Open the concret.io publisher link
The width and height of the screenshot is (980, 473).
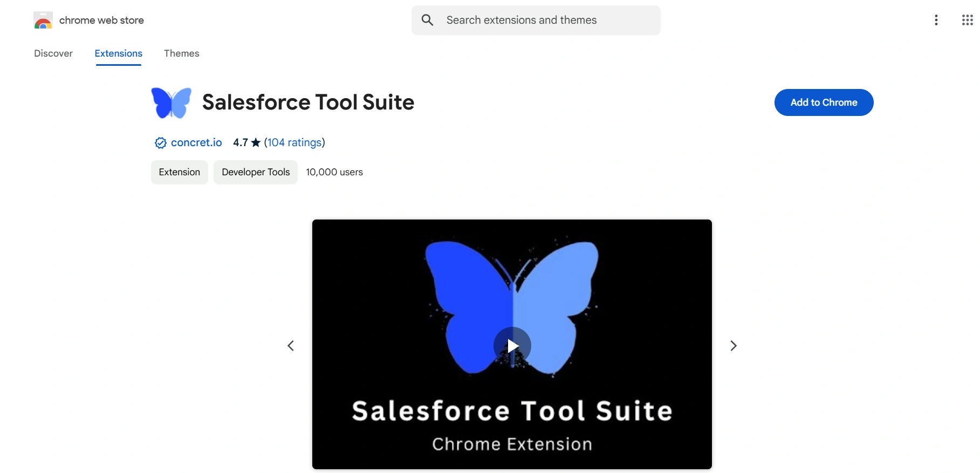196,142
